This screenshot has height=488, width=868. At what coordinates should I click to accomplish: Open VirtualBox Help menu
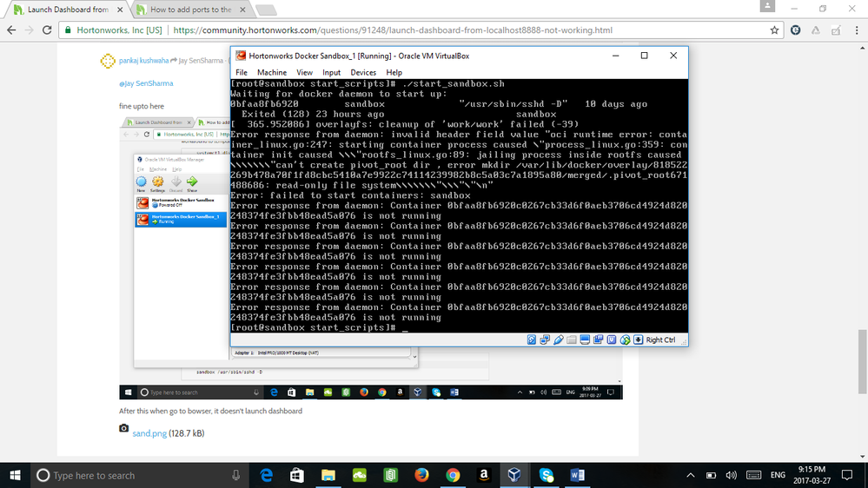(x=394, y=72)
